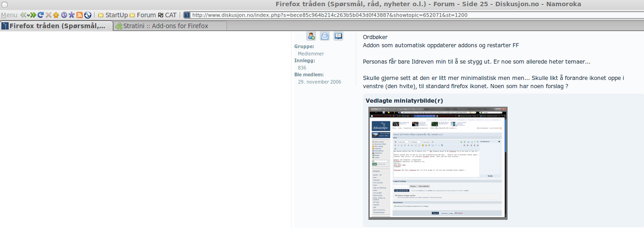The height and width of the screenshot is (228, 644).
Task: Click the 'Ble medlem:' label
Action: tap(309, 74)
